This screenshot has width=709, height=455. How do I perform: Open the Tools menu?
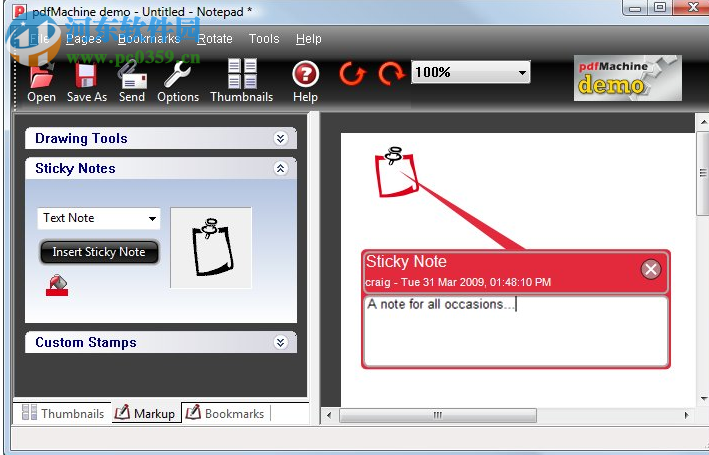coord(264,39)
